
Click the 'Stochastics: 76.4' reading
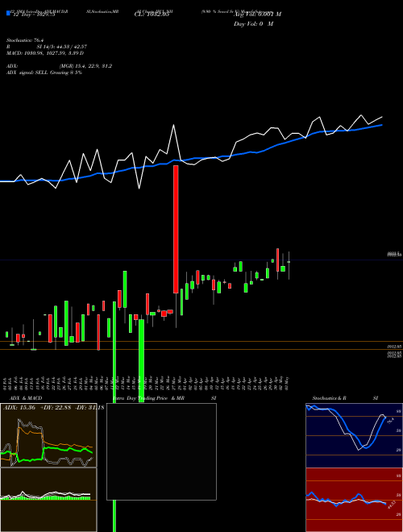23,40
